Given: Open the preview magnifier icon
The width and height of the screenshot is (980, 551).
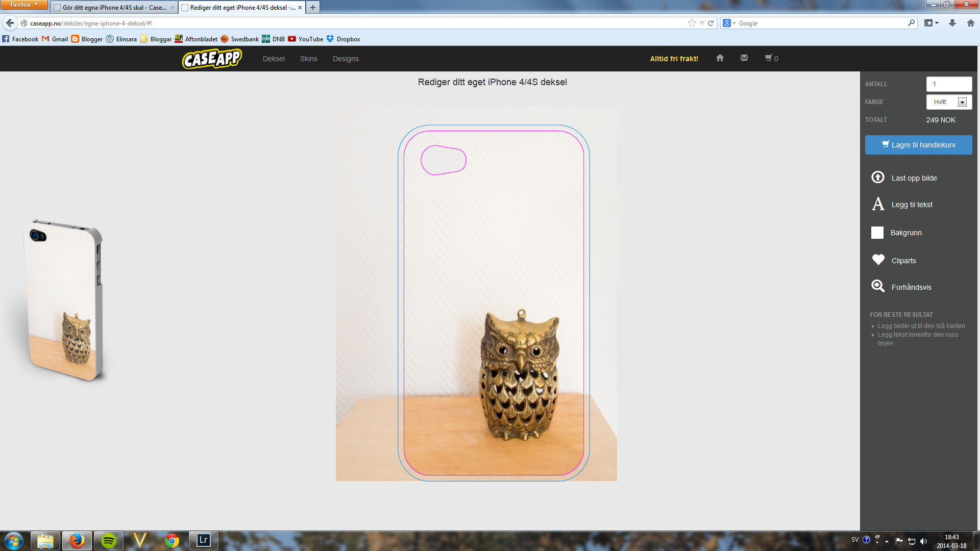Looking at the screenshot, I should [878, 286].
